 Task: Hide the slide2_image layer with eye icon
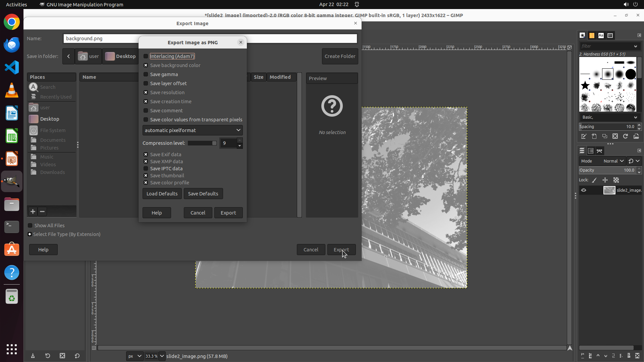(x=584, y=190)
